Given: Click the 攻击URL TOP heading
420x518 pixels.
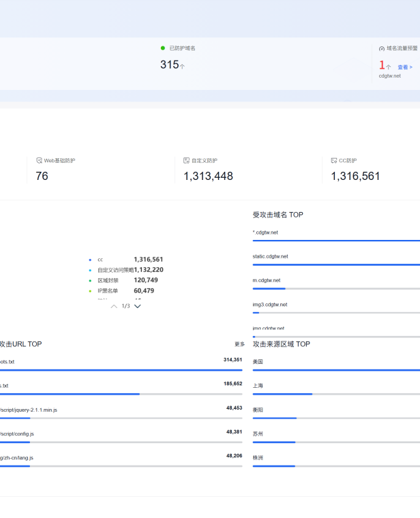Looking at the screenshot, I should coord(21,344).
